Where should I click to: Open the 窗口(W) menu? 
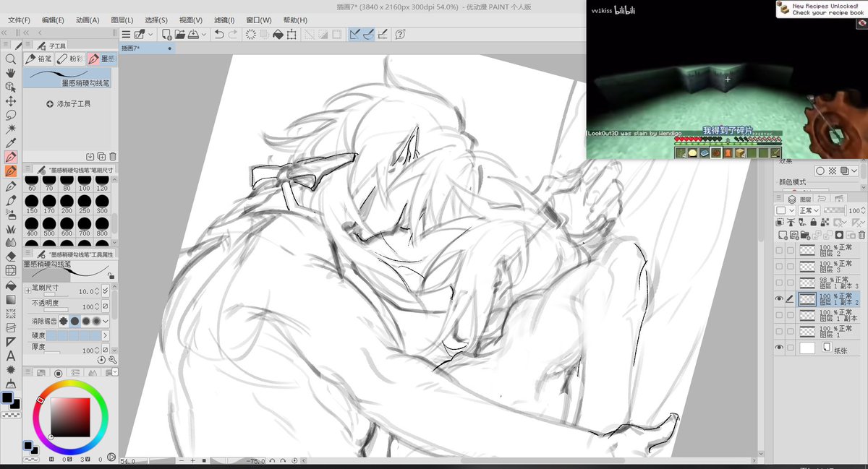259,20
